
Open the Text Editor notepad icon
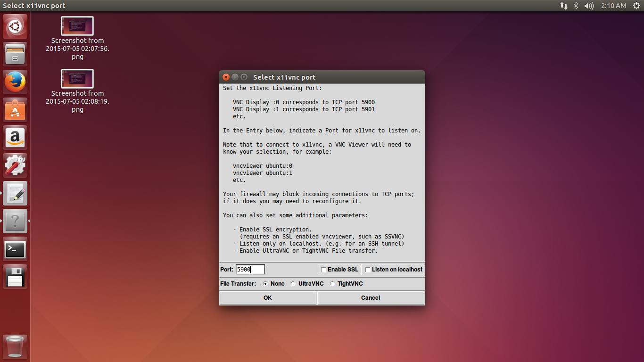[x=15, y=193]
